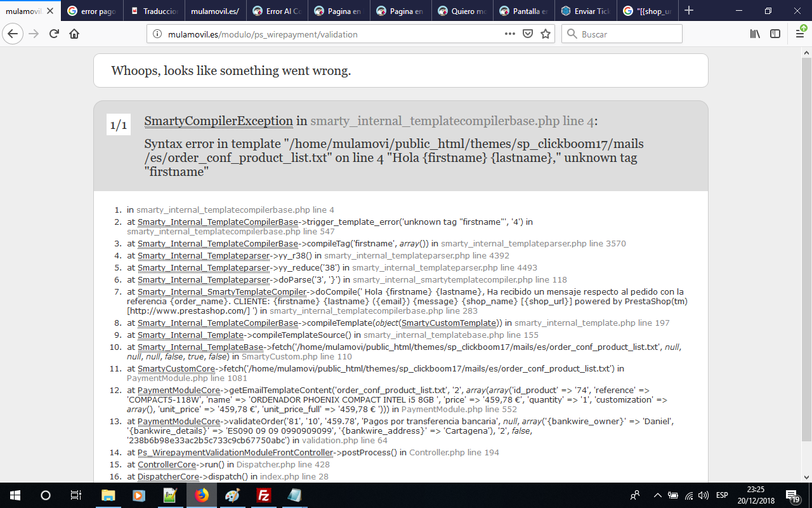
Task: Open the page actions three-dot menu
Action: [x=510, y=34]
